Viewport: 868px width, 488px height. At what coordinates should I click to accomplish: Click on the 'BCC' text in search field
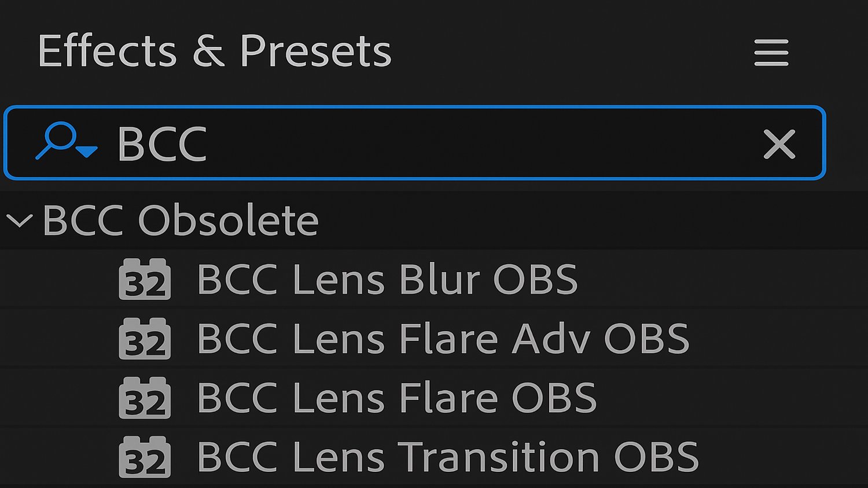162,144
